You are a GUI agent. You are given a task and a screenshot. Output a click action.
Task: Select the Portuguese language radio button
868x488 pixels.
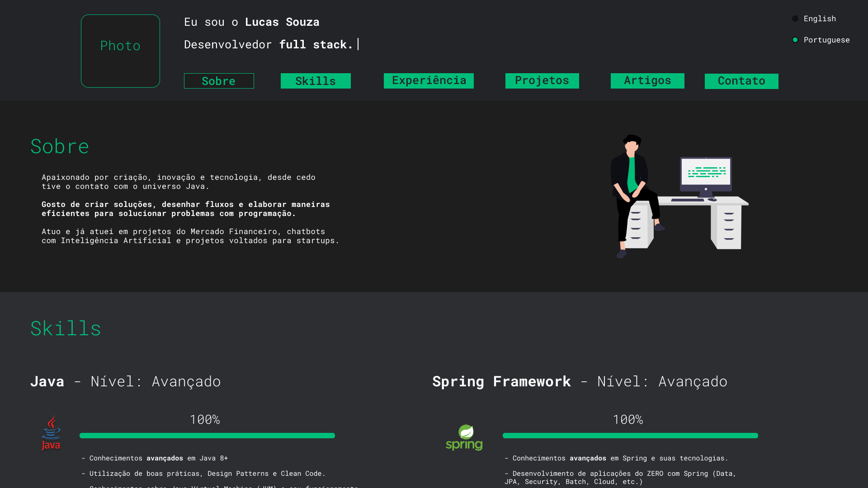click(x=795, y=40)
